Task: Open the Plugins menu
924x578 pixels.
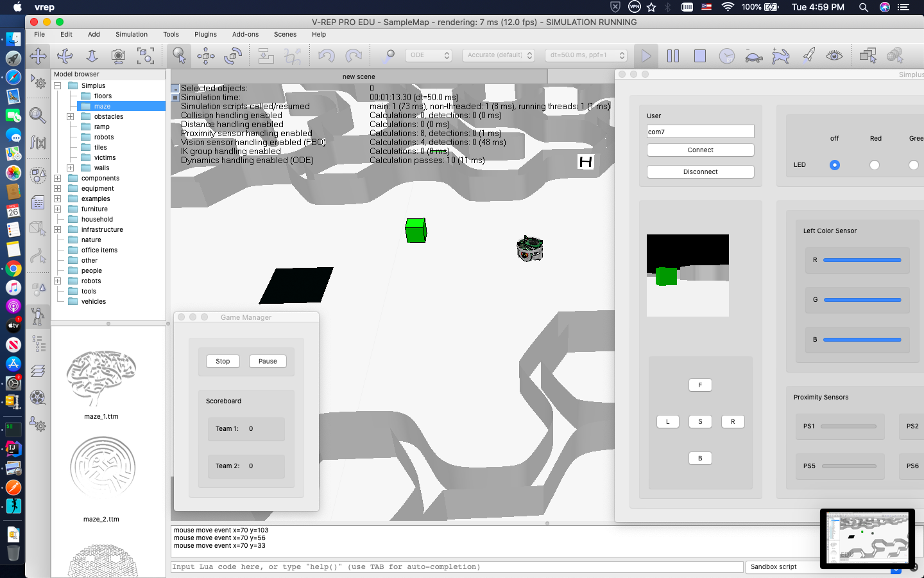Action: (205, 35)
